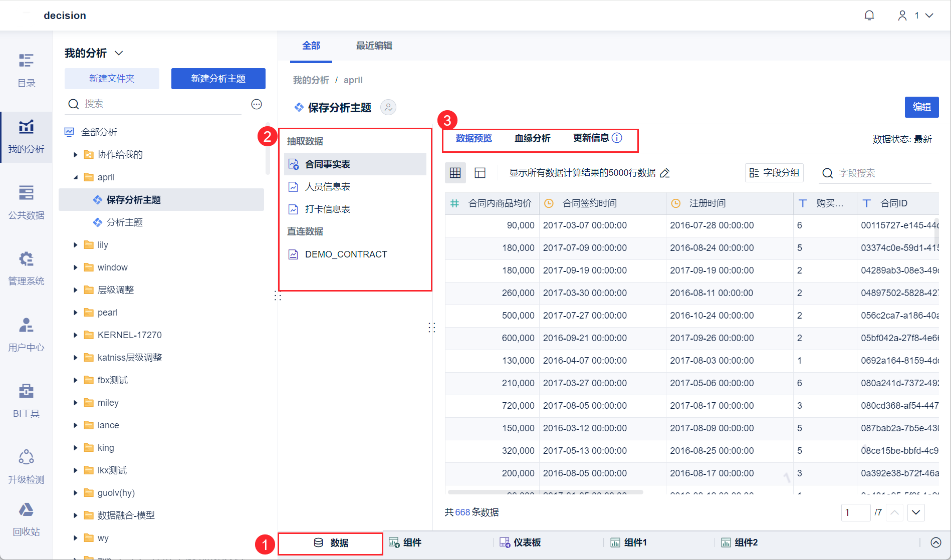Click the collaborator icon next to 保存分析主题 title
The image size is (951, 560).
388,107
